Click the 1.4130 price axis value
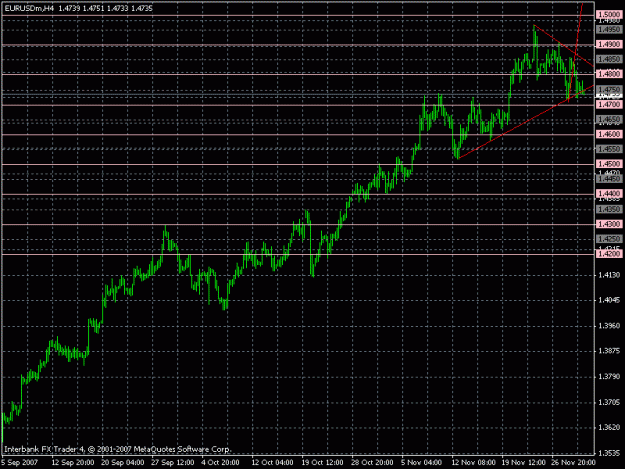This screenshot has height=469, width=625. click(609, 275)
